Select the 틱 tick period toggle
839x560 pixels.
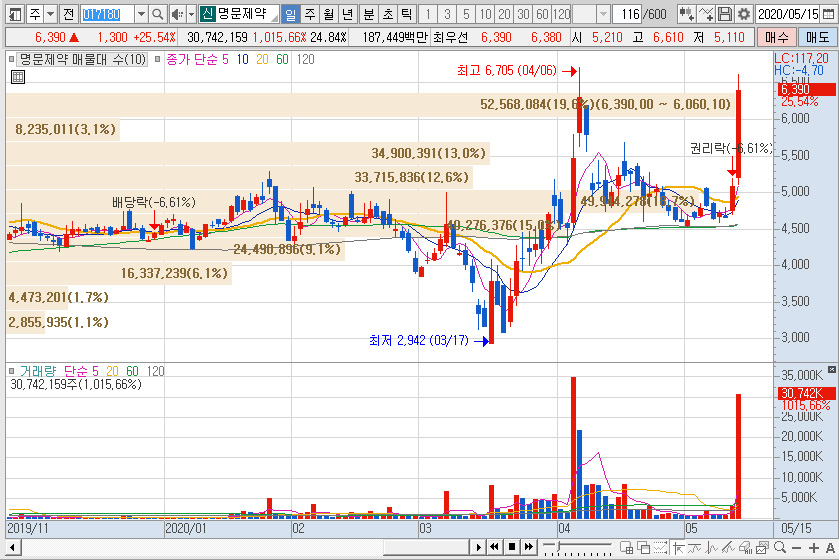click(x=407, y=14)
